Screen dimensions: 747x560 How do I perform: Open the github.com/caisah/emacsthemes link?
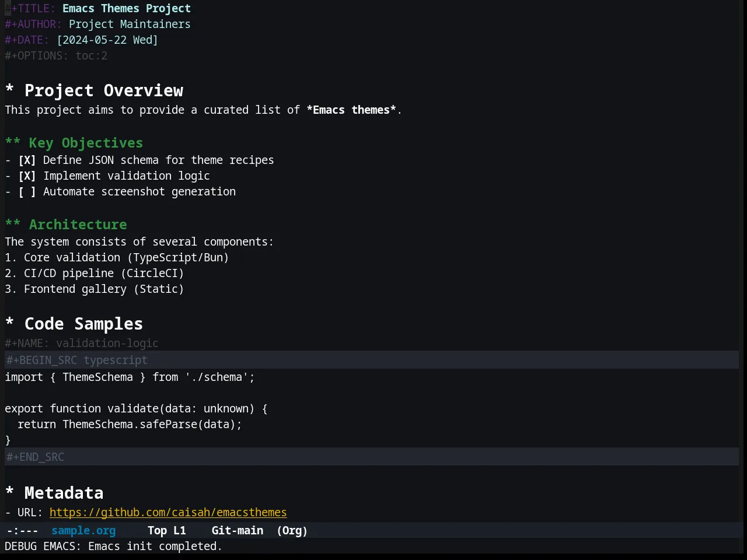tap(168, 512)
